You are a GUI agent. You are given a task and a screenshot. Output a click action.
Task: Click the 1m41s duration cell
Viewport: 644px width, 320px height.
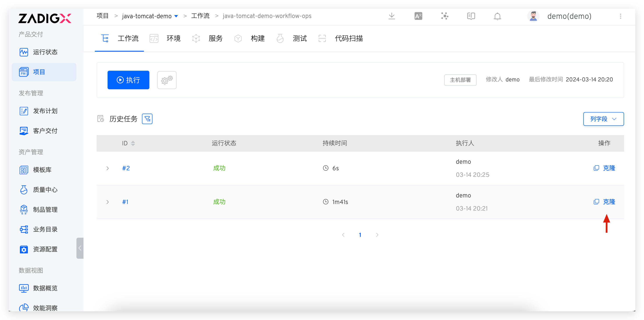tap(336, 202)
